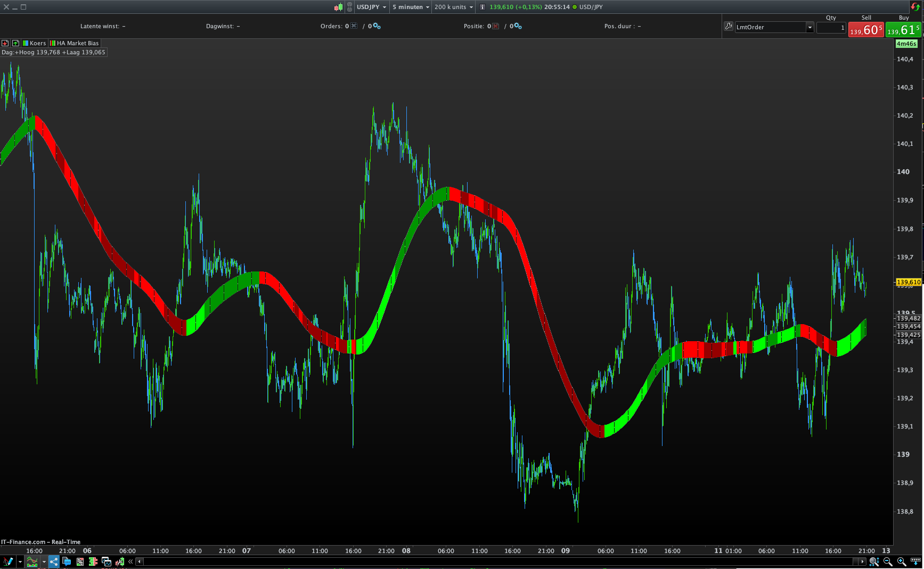This screenshot has width=924, height=569.
Task: Toggle the position close-all checkbox
Action: click(496, 26)
